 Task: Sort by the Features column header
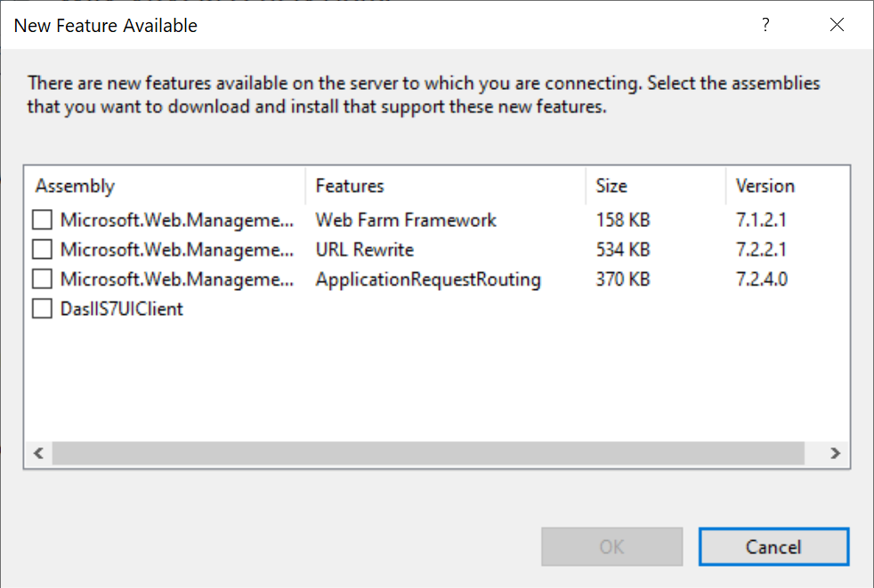tap(350, 186)
